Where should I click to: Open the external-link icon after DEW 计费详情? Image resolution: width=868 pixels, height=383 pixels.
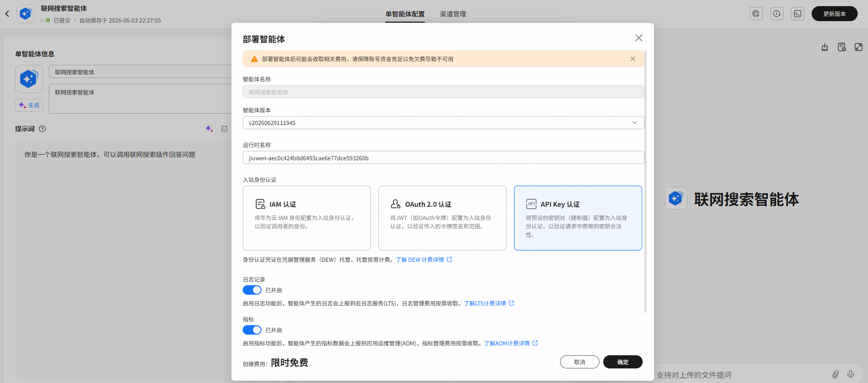449,259
